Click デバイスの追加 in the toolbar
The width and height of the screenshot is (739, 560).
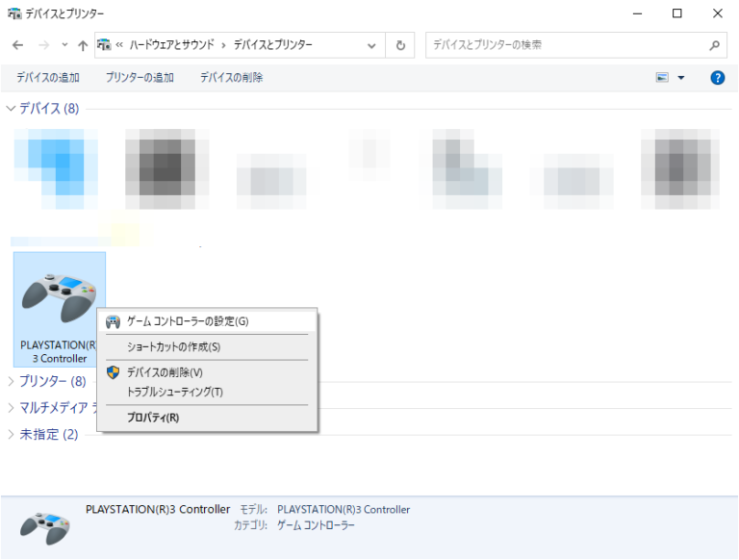point(48,77)
